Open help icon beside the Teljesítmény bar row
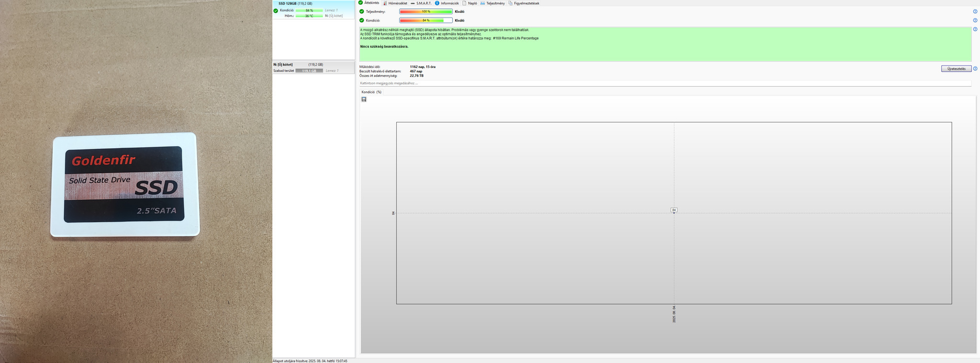Screen dimensions: 980x363 click(x=975, y=11)
